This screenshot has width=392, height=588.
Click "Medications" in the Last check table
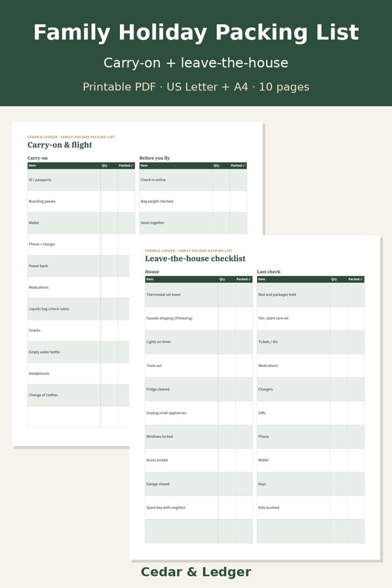point(268,366)
